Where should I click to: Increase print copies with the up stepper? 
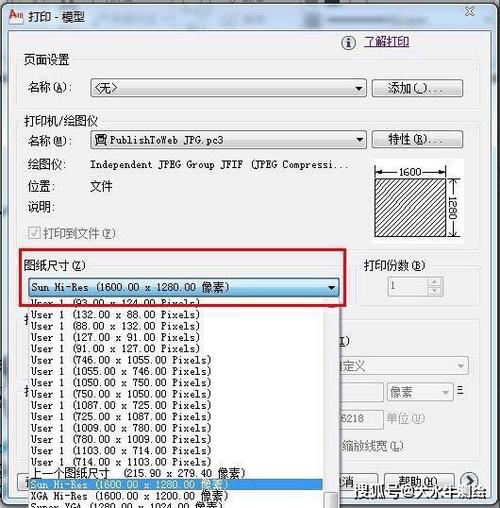click(435, 282)
